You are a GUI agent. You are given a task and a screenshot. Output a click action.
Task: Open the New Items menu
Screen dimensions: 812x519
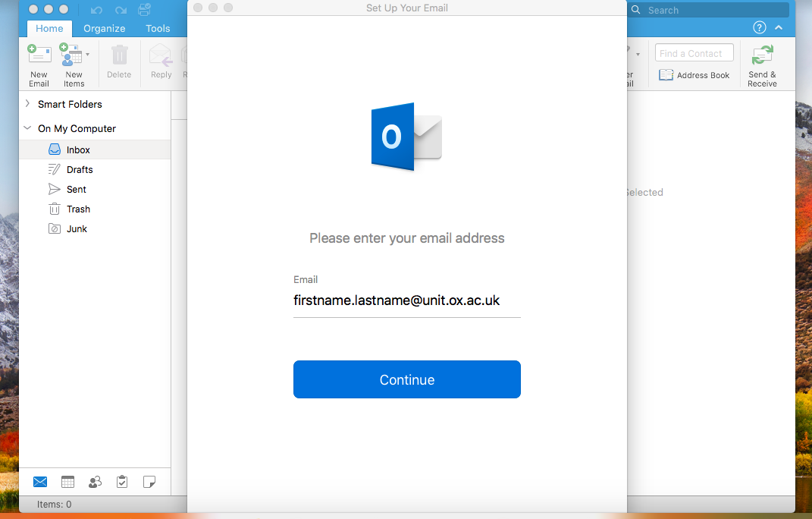[74, 66]
